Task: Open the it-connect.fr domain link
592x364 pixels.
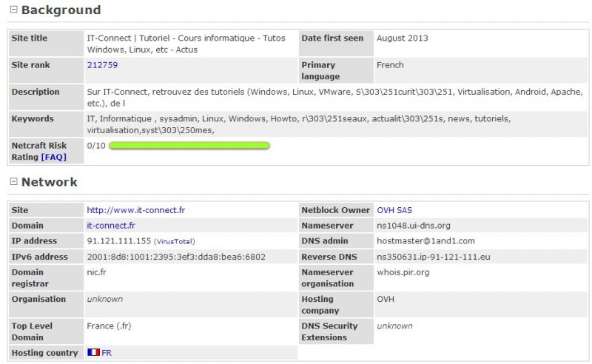Action: click(111, 226)
